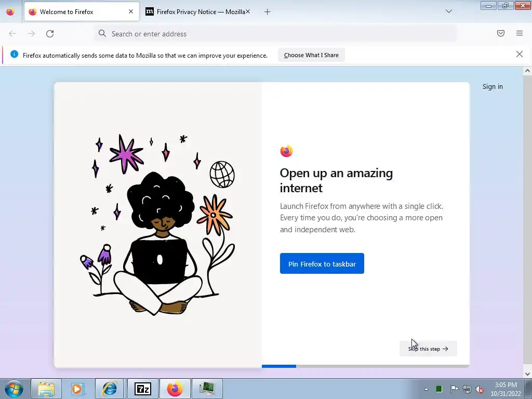The width and height of the screenshot is (532, 399).
Task: Click the address bar search field
Action: click(x=275, y=34)
